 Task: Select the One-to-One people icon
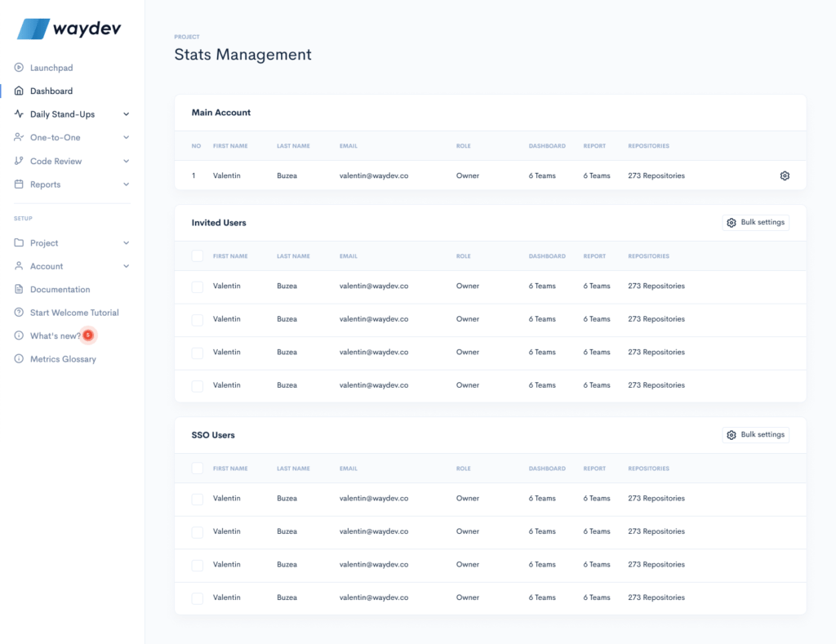coord(18,137)
